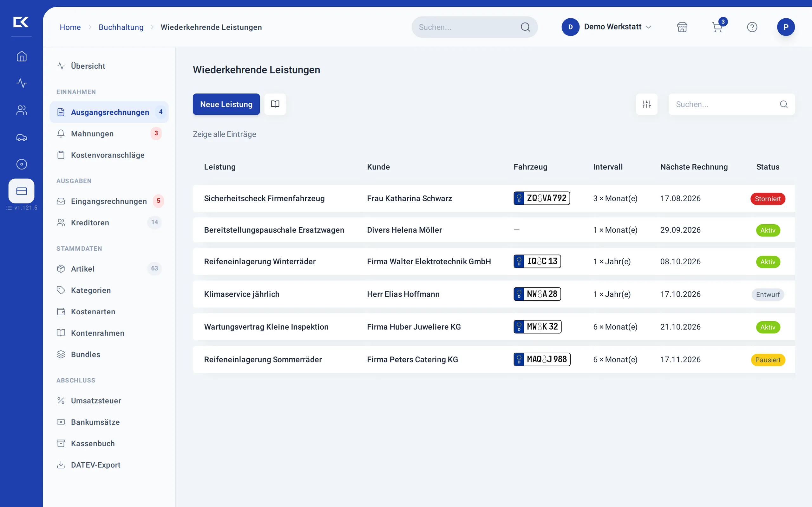Select the tire/disc icon in left rail
Viewport: 812px width, 507px height.
pyautogui.click(x=22, y=164)
